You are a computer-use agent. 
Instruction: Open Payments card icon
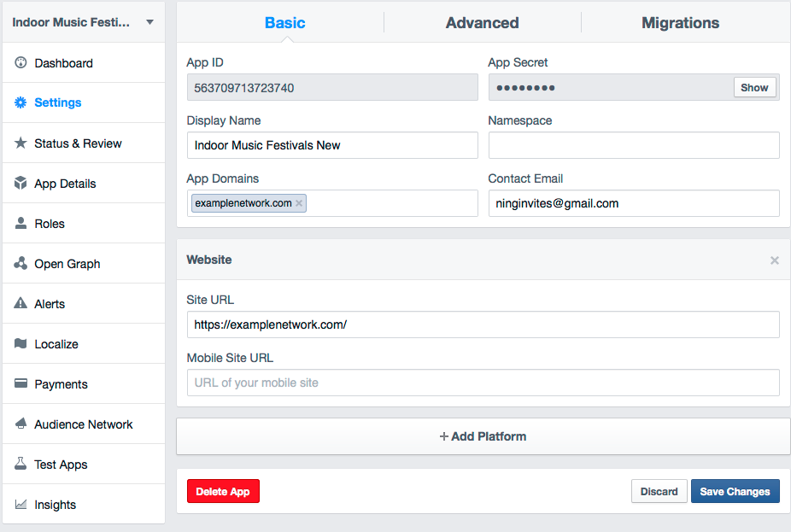click(x=21, y=383)
